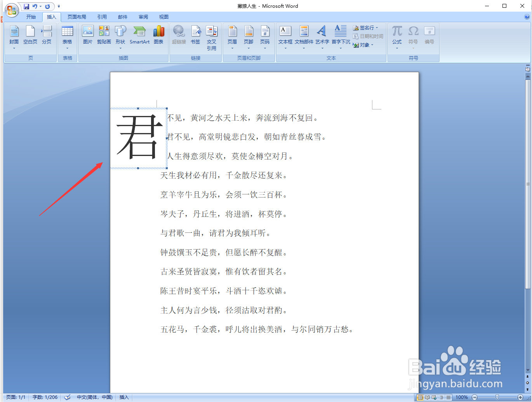
Task: Insert a chart using the 图表 icon
Action: coord(158,35)
